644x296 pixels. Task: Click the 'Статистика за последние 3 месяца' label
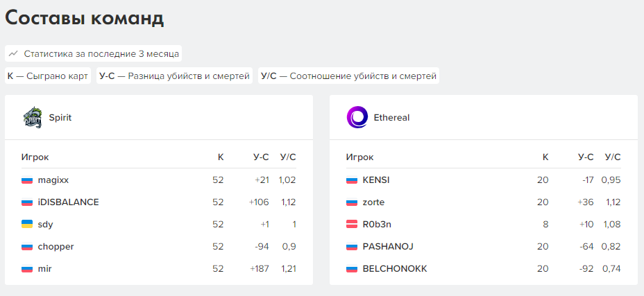(101, 53)
